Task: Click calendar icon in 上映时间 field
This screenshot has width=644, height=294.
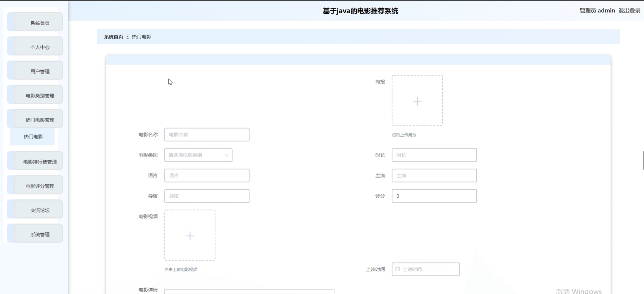Action: [x=398, y=269]
